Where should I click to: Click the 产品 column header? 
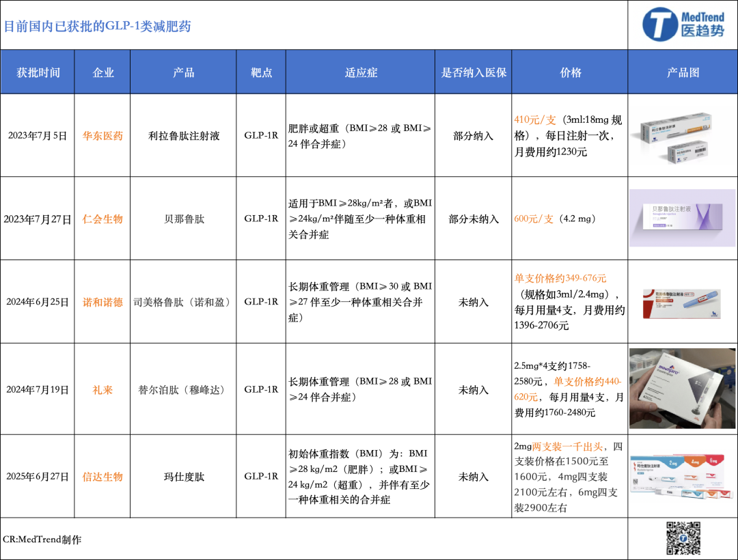184,72
